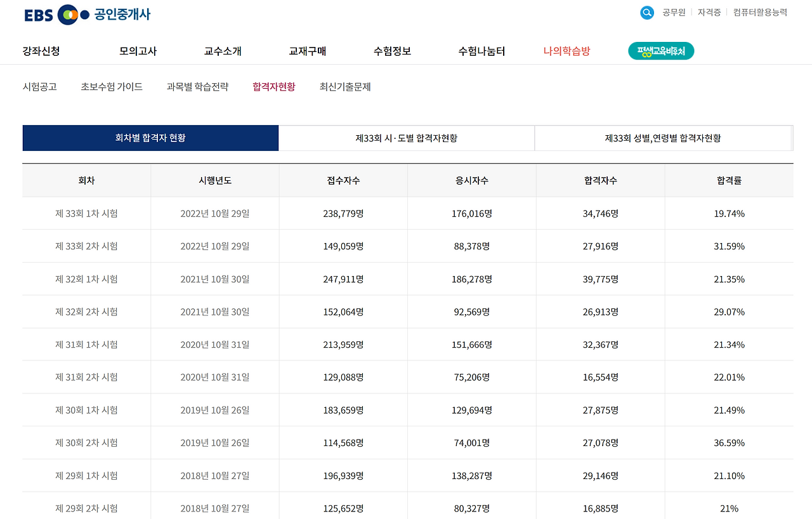Viewport: 812px width, 519px height.
Task: Open the 교수소개 menu
Action: 223,51
